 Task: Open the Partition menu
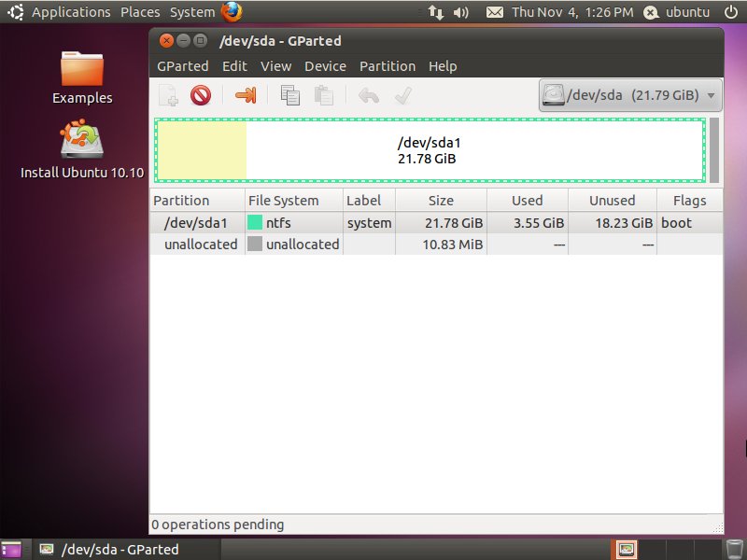coord(388,66)
